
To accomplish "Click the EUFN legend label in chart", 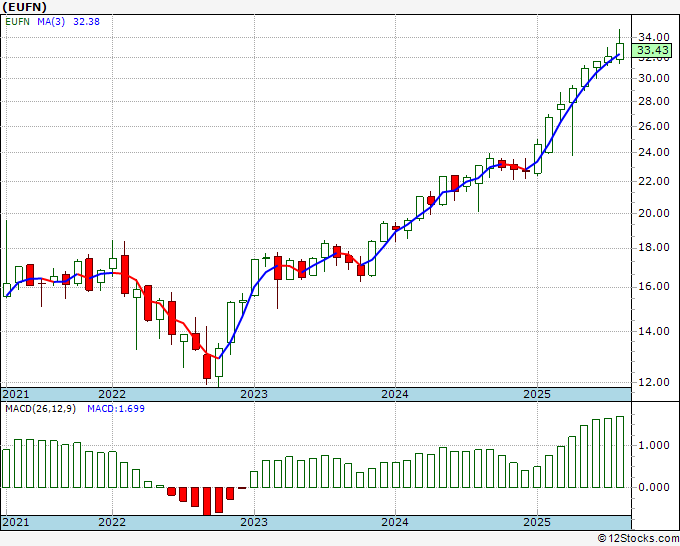I will (x=17, y=21).
